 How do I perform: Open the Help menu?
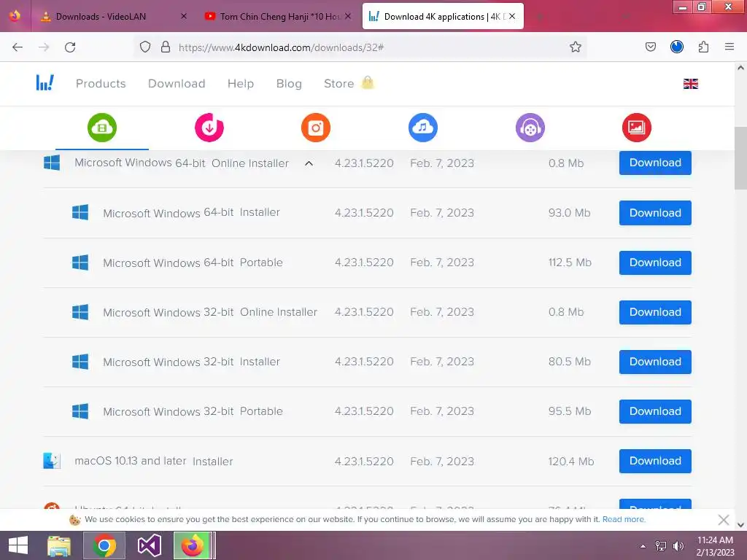point(241,83)
